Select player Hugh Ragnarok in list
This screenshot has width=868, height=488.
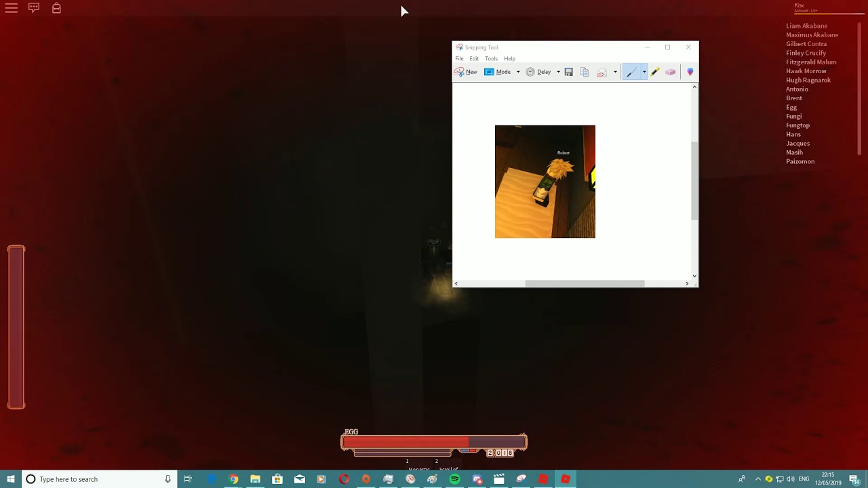pos(808,80)
